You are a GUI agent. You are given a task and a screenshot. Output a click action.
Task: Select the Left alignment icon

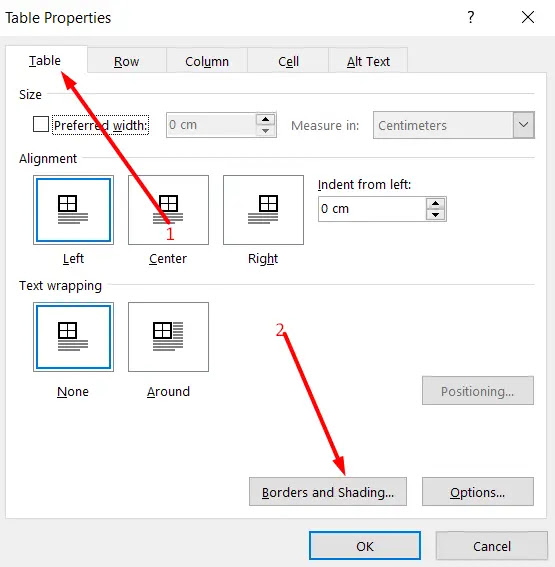(73, 210)
